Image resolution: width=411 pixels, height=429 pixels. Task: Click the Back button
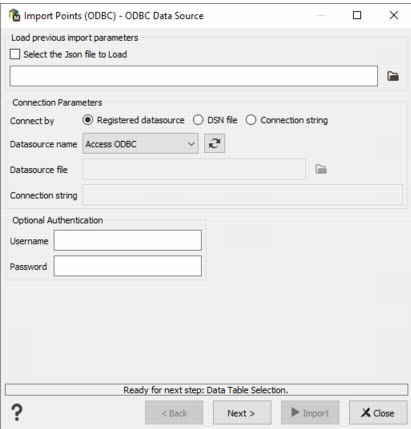pyautogui.click(x=174, y=413)
